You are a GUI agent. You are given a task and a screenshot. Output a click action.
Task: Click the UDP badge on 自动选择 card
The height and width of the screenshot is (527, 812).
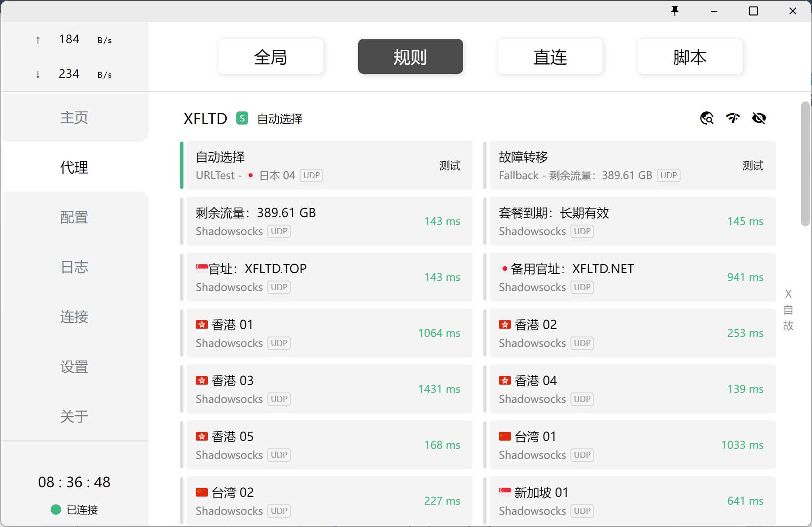(x=311, y=175)
